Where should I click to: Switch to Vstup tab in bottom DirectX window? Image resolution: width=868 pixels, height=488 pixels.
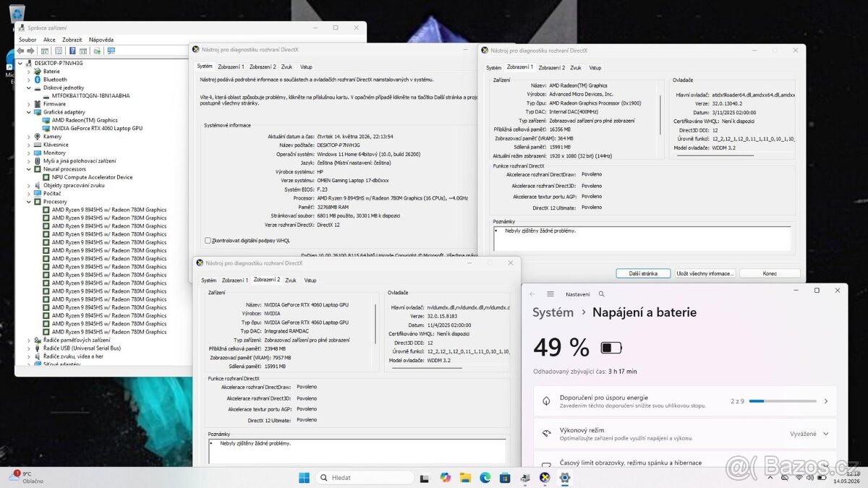310,280
